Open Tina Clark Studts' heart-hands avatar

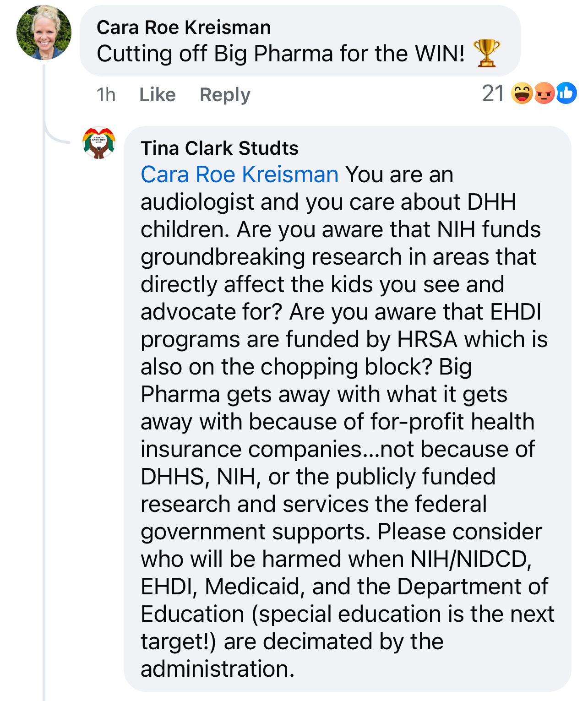[99, 143]
